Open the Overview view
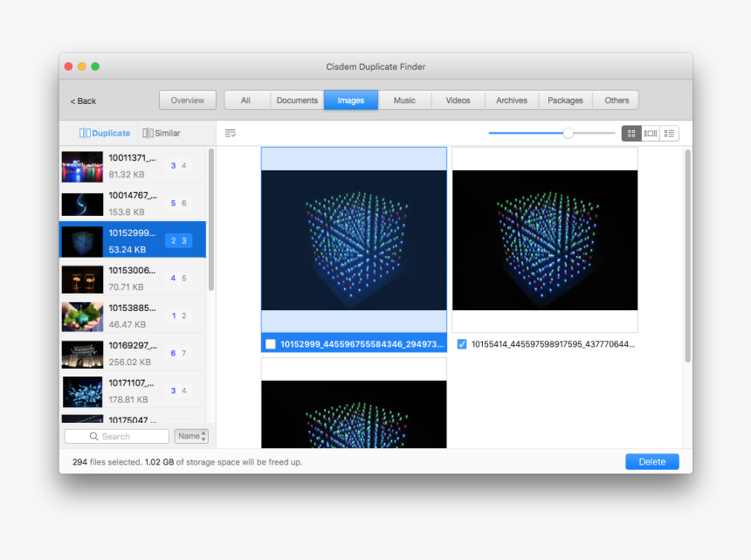The height and width of the screenshot is (560, 751). (x=187, y=100)
